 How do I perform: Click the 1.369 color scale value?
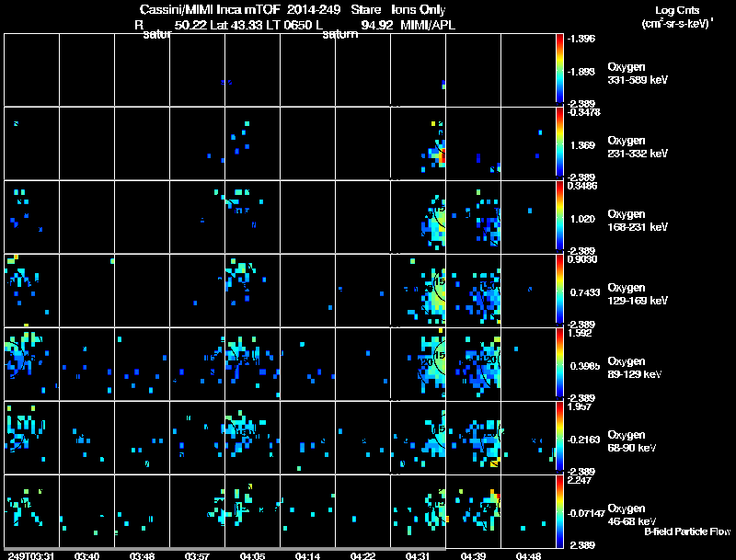[582, 145]
